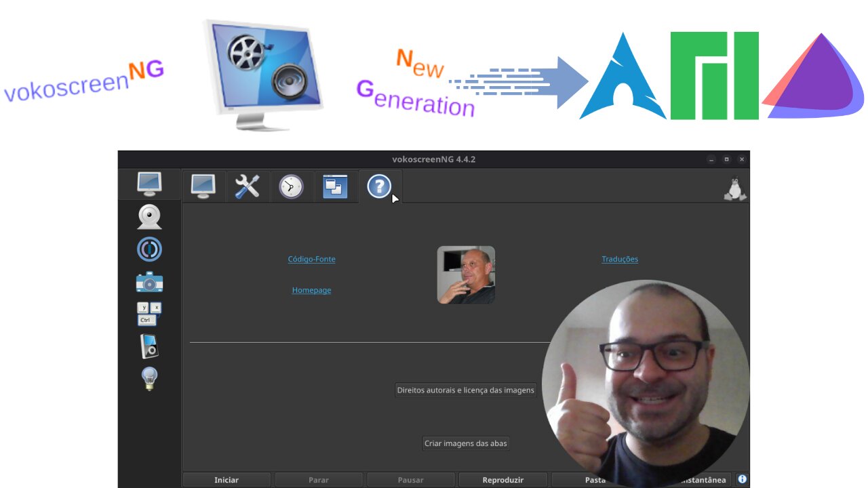Click the developer portrait photo
The width and height of the screenshot is (868, 488).
466,274
